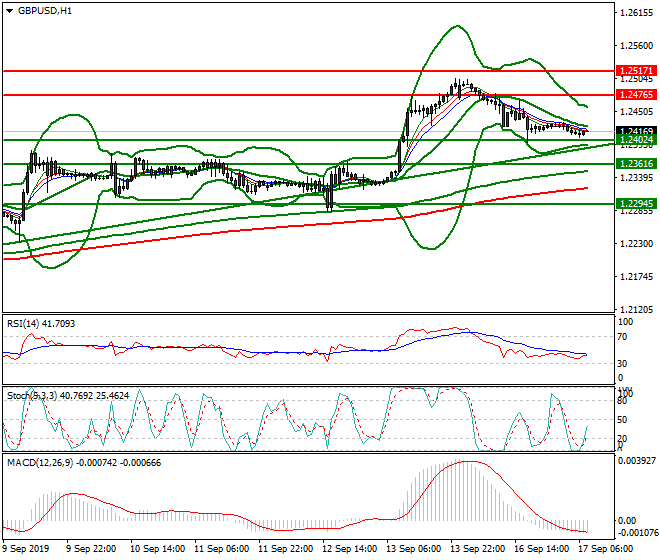The width and height of the screenshot is (660, 560).
Task: Click the MACD 0.003927 scale value
Action: pyautogui.click(x=637, y=461)
